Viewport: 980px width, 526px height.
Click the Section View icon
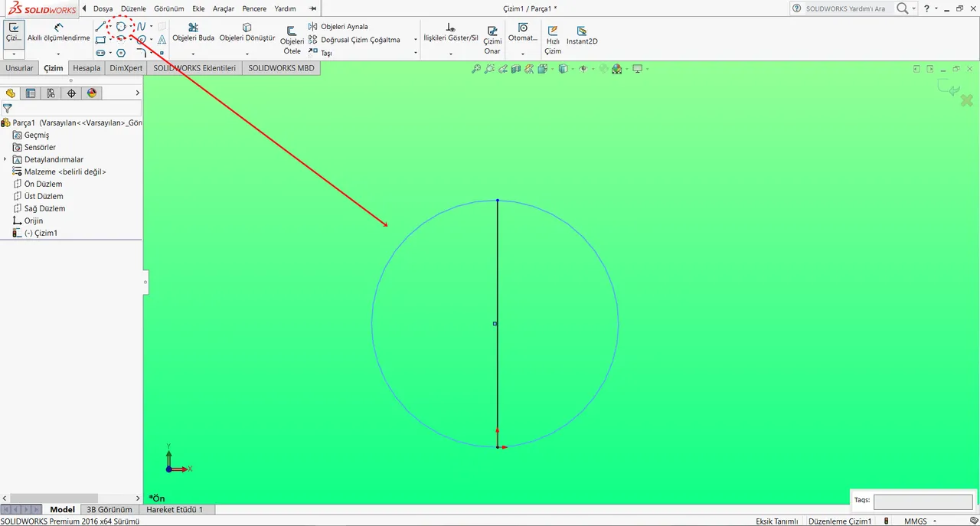(516, 69)
